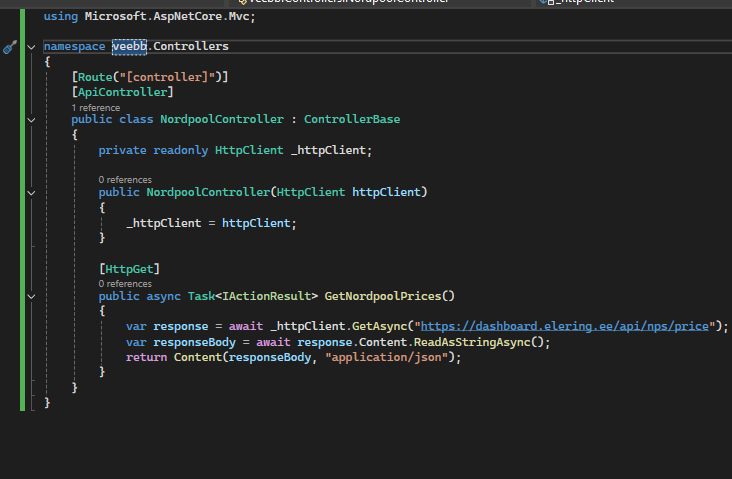Collapse the namespace veebb.Controllers block
The width and height of the screenshot is (732, 479).
31,47
